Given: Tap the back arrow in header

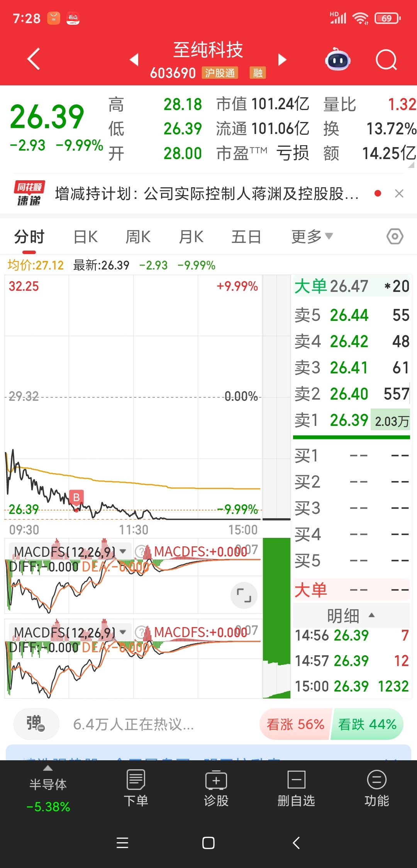Looking at the screenshot, I should tap(34, 59).
